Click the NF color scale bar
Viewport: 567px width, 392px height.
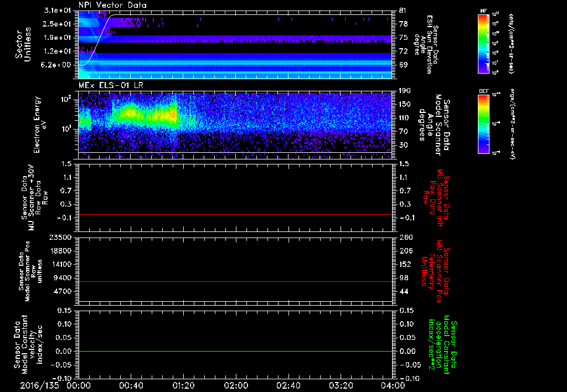483,44
